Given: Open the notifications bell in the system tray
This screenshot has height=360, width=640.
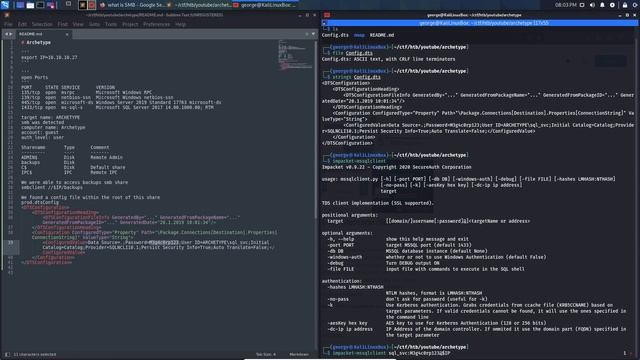Looking at the screenshot, I should click(602, 5).
